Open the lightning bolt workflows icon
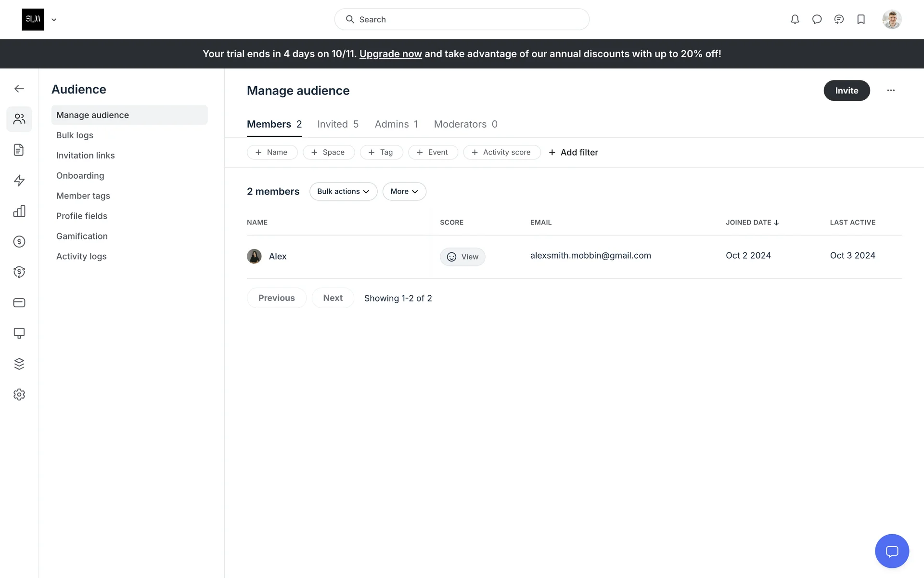The width and height of the screenshot is (924, 578). click(19, 181)
